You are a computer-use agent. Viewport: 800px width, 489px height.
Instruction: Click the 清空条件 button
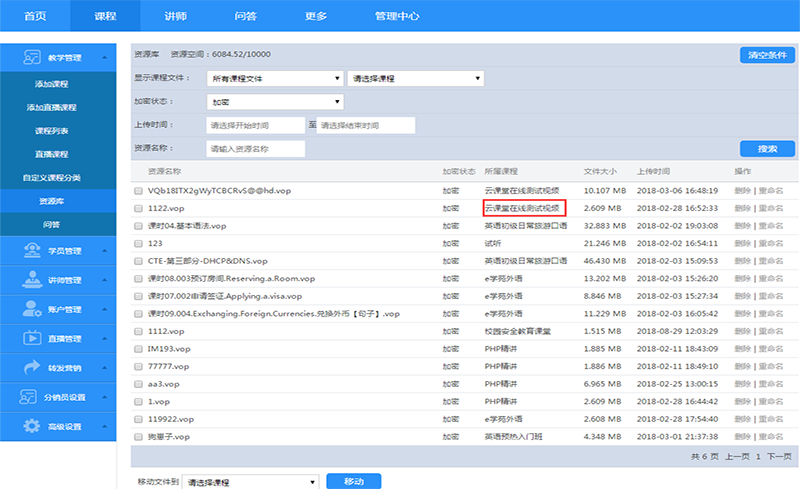tap(767, 55)
